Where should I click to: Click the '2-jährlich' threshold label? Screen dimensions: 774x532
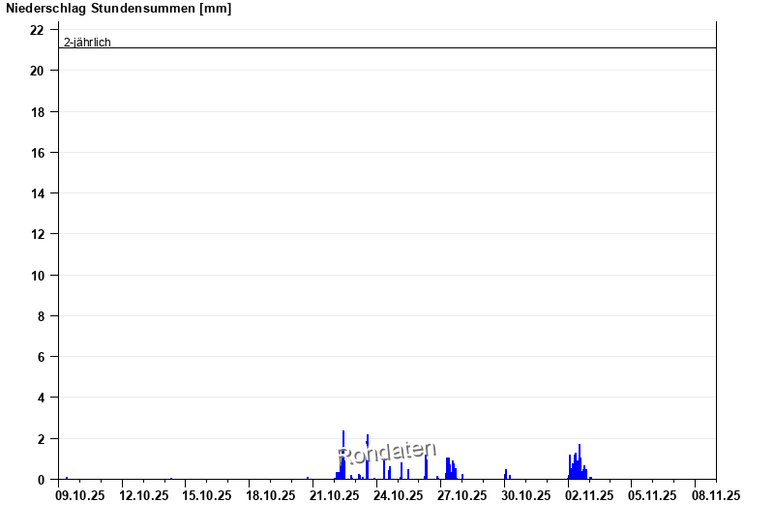click(87, 42)
